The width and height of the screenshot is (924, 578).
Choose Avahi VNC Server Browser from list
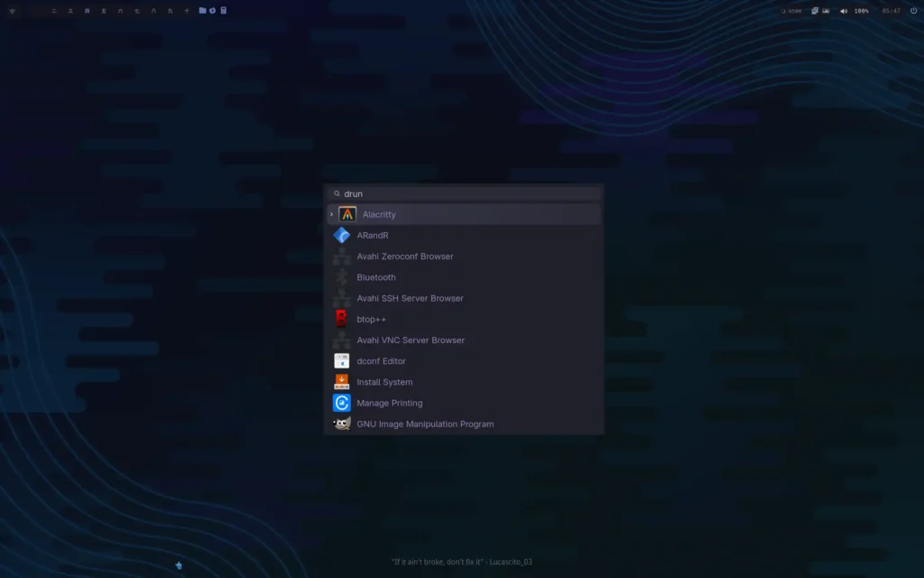(411, 340)
